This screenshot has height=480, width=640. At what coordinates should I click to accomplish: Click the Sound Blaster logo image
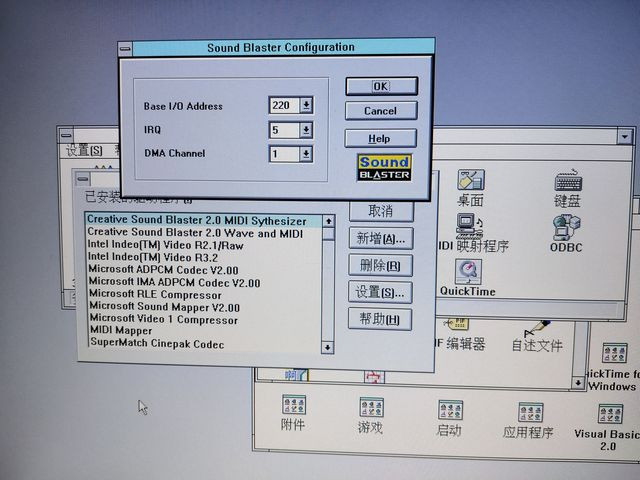(384, 167)
